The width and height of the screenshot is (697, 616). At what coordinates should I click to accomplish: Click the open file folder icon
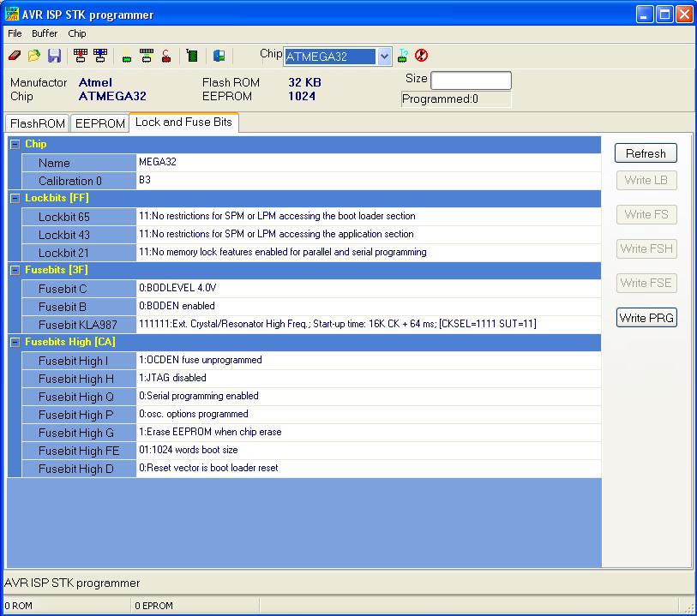pyautogui.click(x=33, y=56)
